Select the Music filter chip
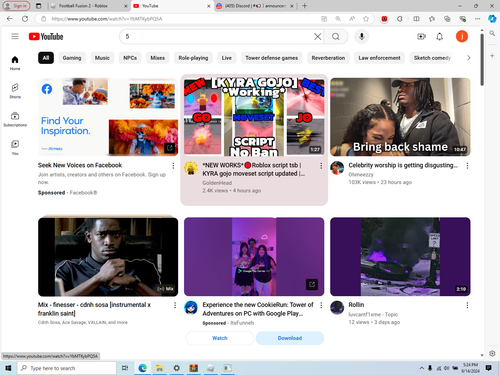This screenshot has height=375, width=500. point(102,58)
